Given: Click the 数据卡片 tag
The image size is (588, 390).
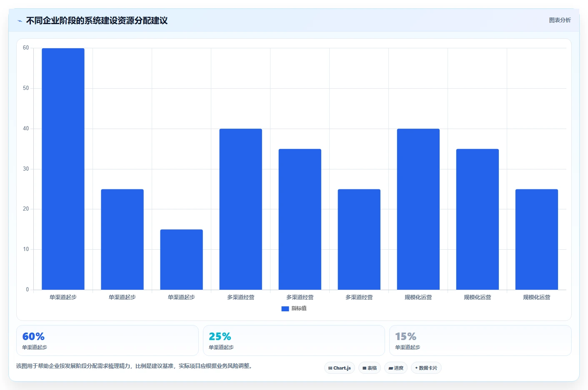Looking at the screenshot, I should [426, 368].
